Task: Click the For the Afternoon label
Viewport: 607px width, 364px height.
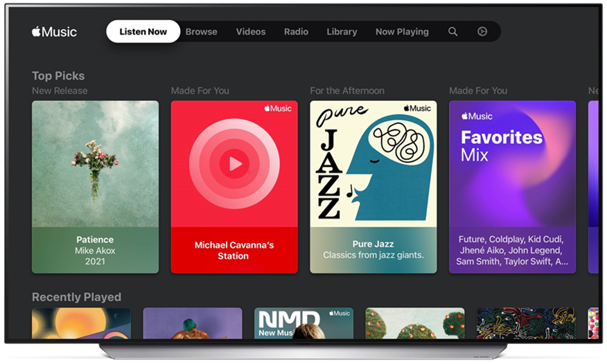Action: tap(347, 91)
